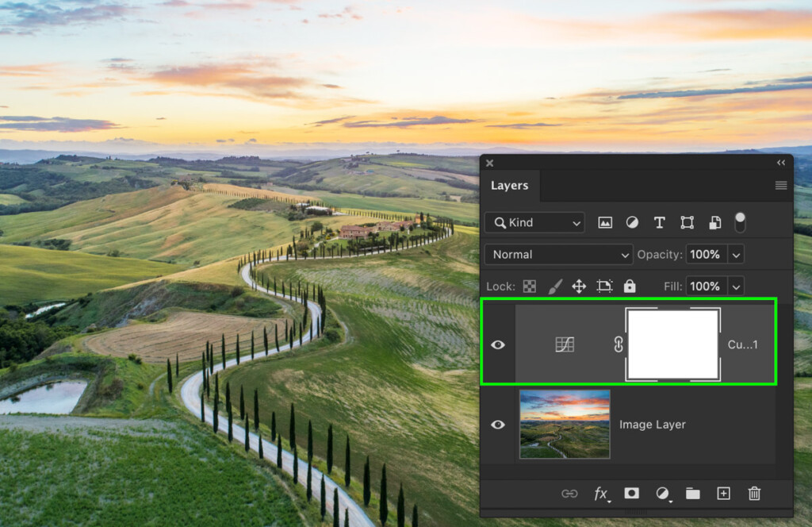
Task: Create new fill or adjustment layer
Action: point(663,494)
